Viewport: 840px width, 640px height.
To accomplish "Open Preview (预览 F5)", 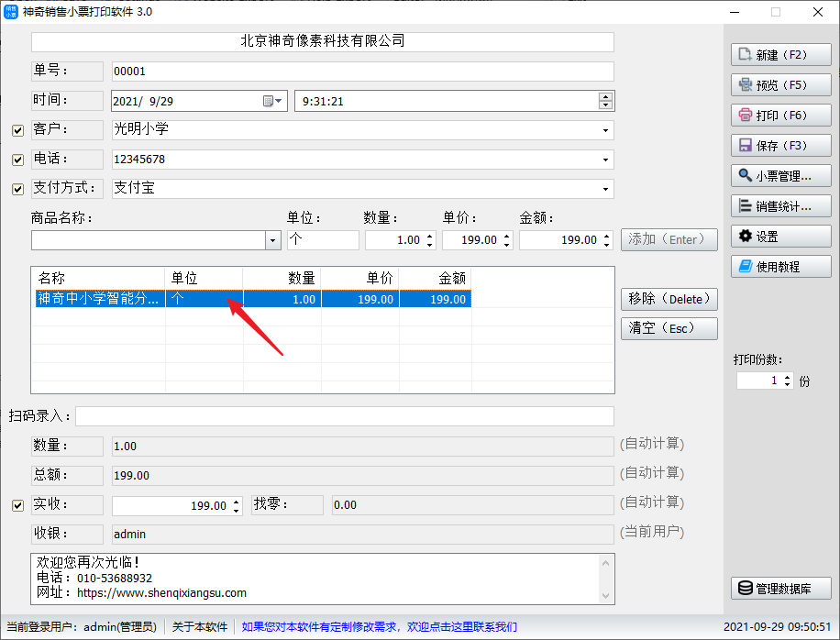I will pos(780,85).
